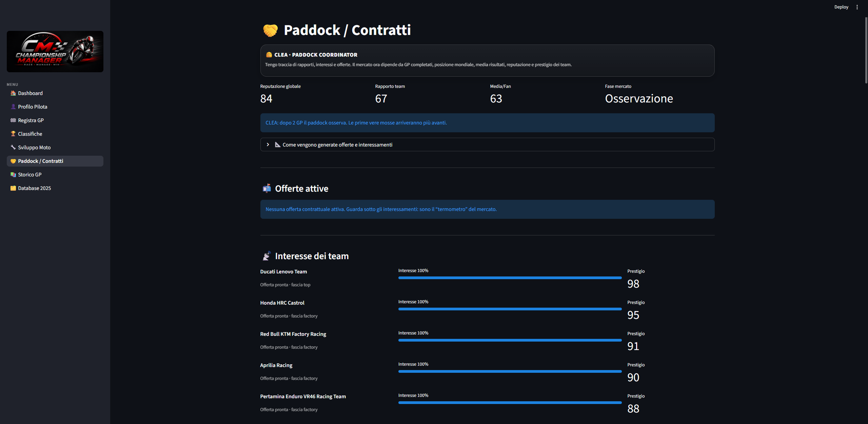This screenshot has height=424, width=868.
Task: Open Sviluppo Moto section
Action: click(55, 147)
